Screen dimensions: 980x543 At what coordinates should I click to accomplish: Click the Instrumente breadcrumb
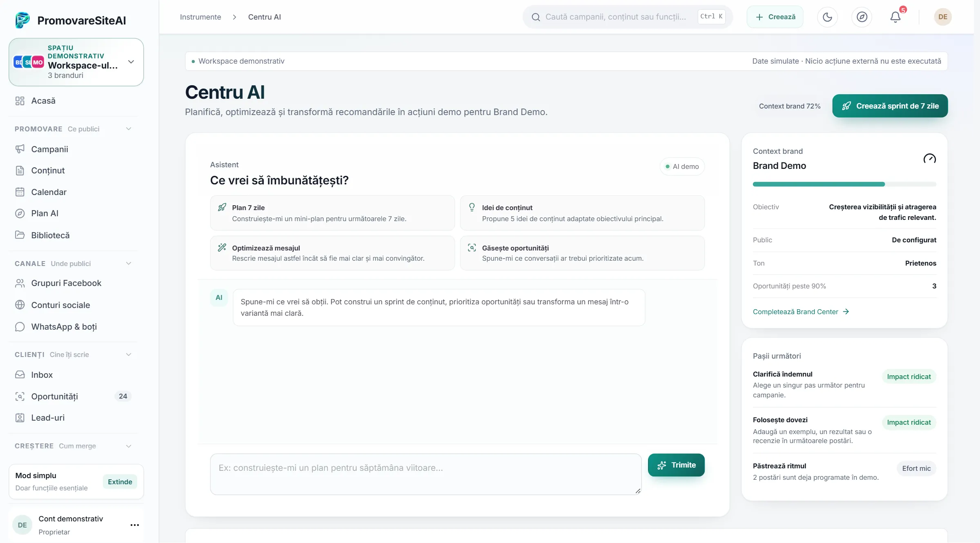[x=200, y=17]
